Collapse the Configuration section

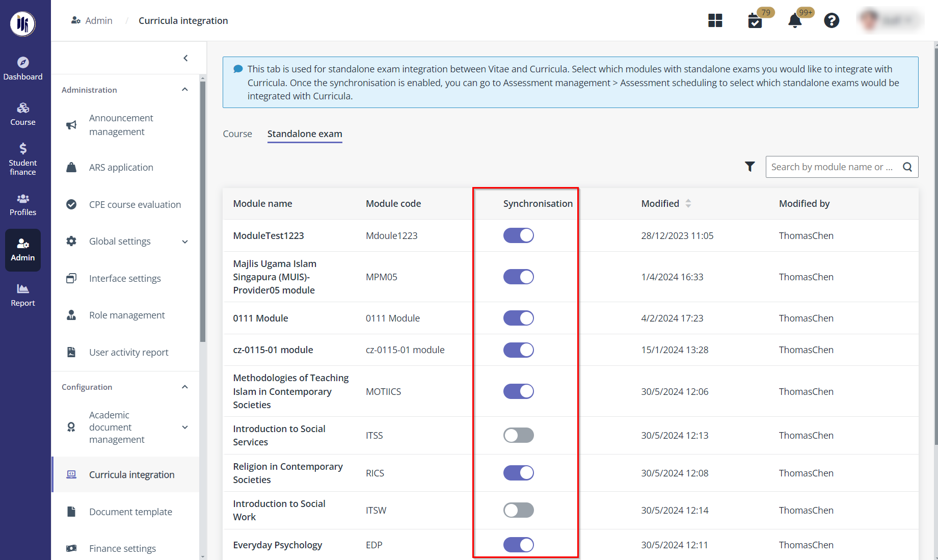pyautogui.click(x=185, y=387)
